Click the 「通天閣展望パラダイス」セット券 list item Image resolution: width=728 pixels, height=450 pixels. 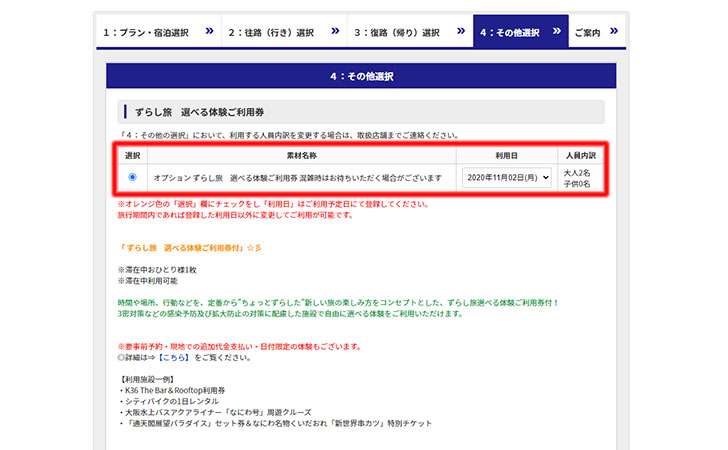pos(275,424)
